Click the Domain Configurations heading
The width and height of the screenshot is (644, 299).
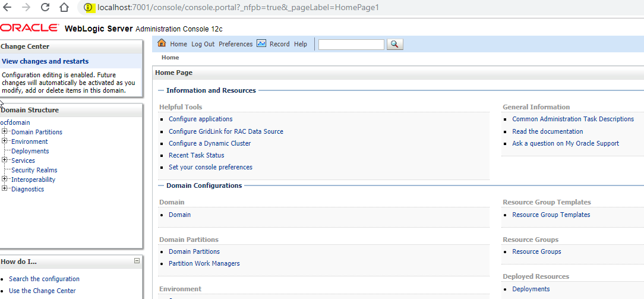pos(204,185)
